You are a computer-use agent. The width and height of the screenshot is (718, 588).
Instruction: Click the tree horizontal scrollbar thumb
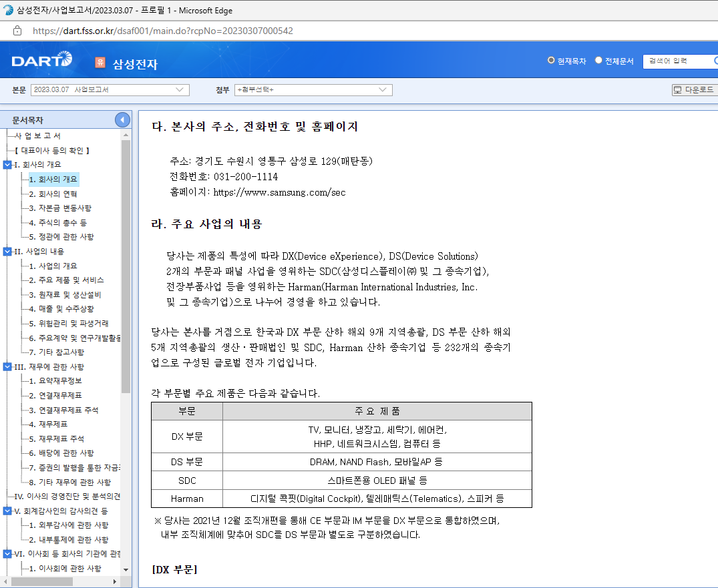point(42,581)
